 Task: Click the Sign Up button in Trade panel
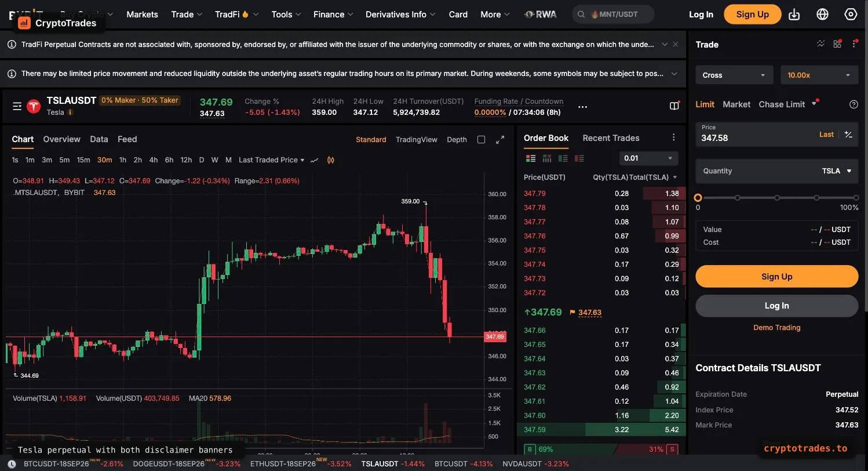(x=776, y=277)
